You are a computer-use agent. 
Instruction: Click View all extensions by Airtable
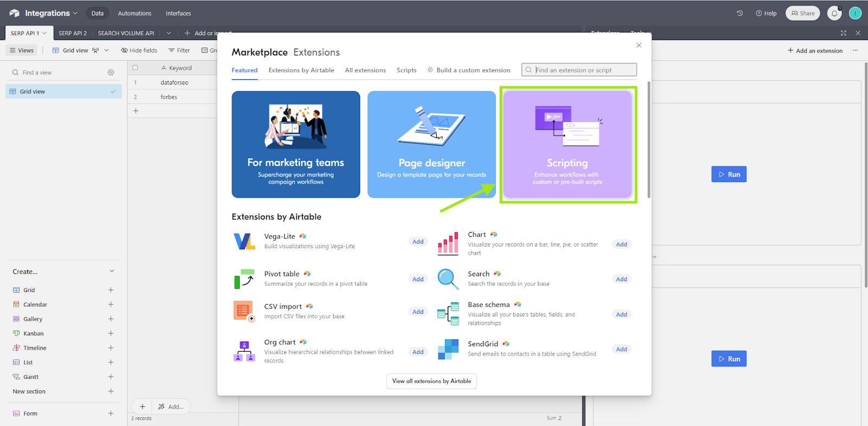(431, 381)
